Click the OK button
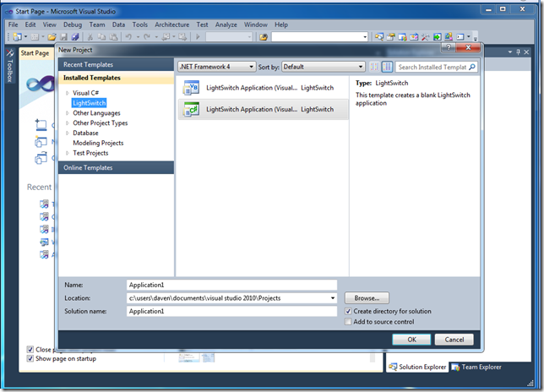The width and height of the screenshot is (544, 392). click(411, 340)
